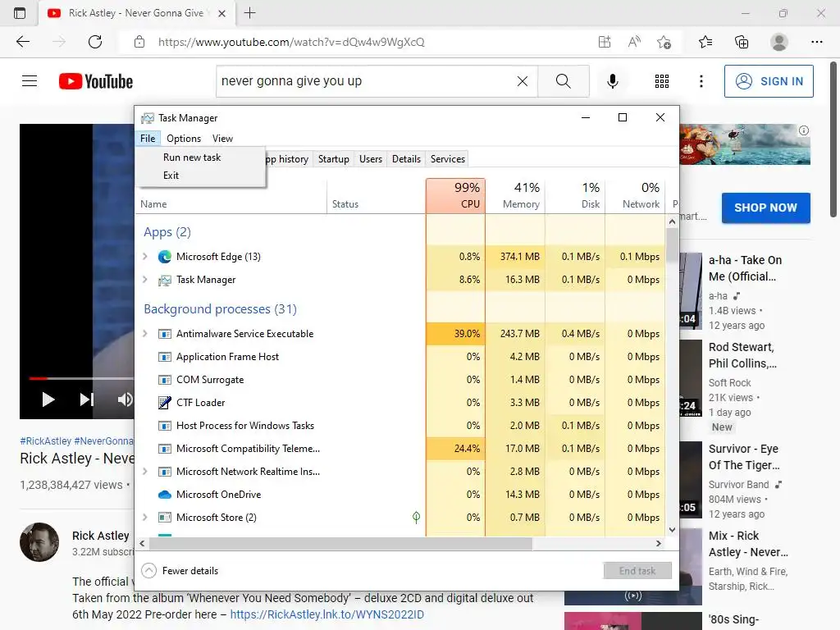Open a-ha Take On Me video

(x=745, y=268)
